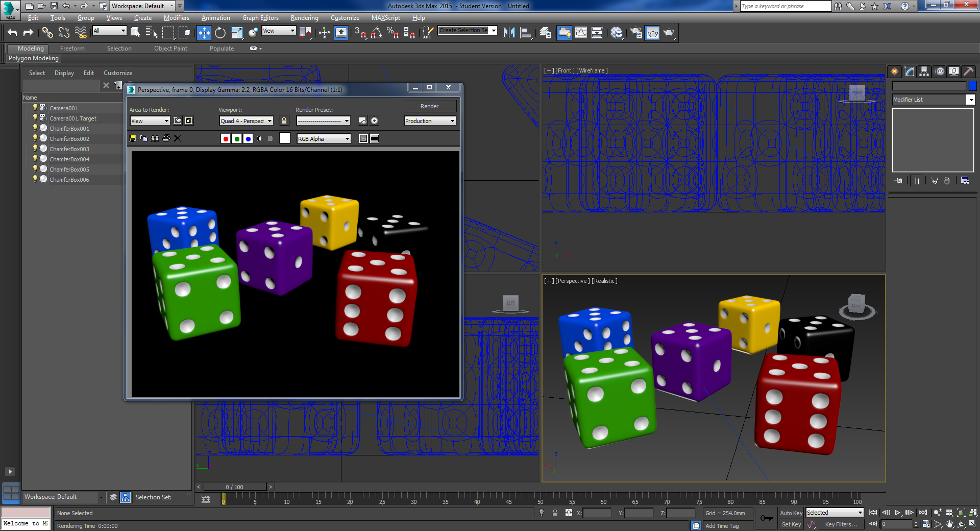This screenshot has height=531, width=980.
Task: Open the Hierarchy tab in command panel
Action: [x=924, y=71]
